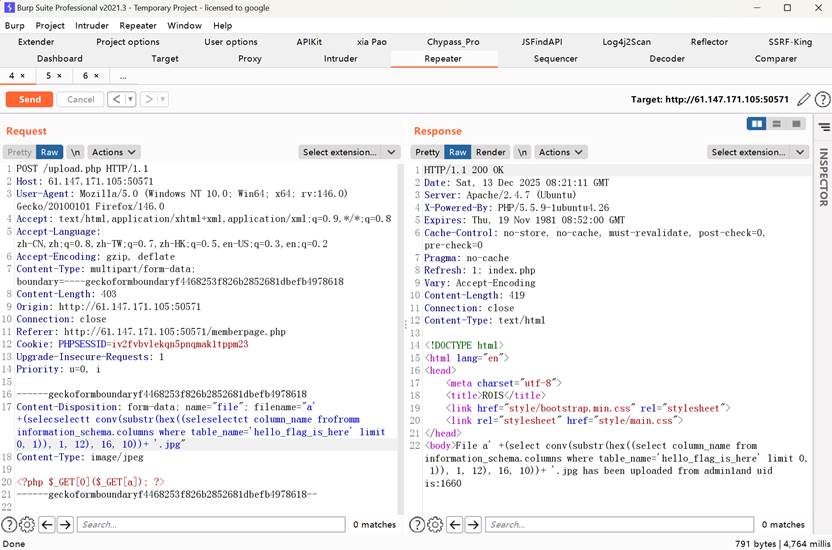Image resolution: width=832 pixels, height=550 pixels.
Task: Click the Burp Suite application icon
Action: pyautogui.click(x=9, y=7)
